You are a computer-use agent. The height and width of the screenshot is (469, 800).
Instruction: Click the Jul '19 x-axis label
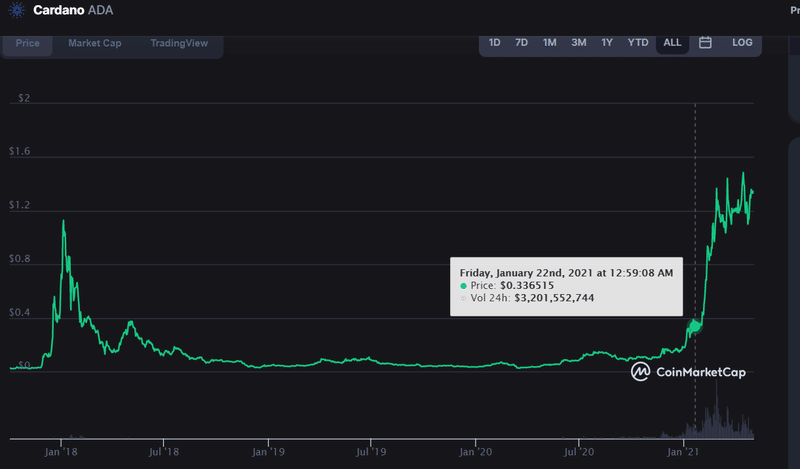tap(371, 452)
